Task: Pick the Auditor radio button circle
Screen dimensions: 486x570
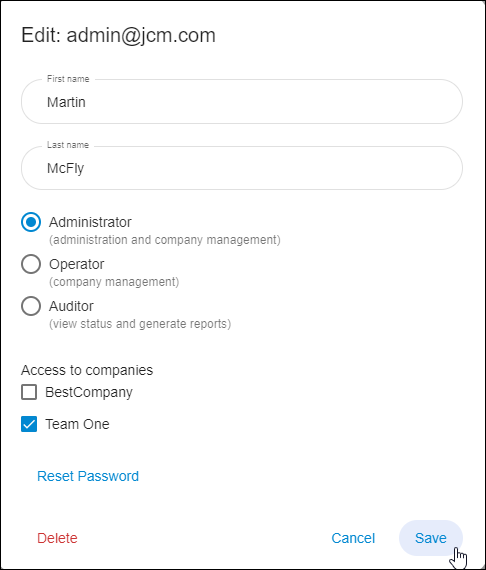Action: point(31,306)
